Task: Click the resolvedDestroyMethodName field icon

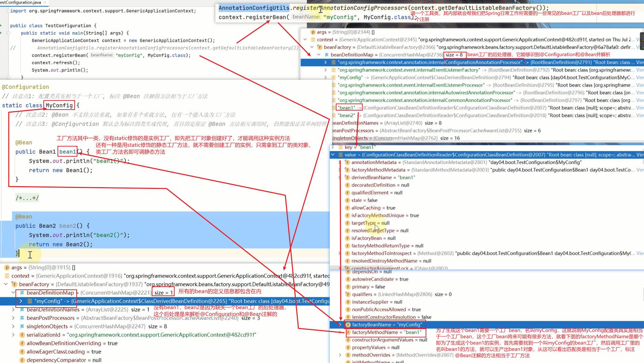Action: point(348,261)
